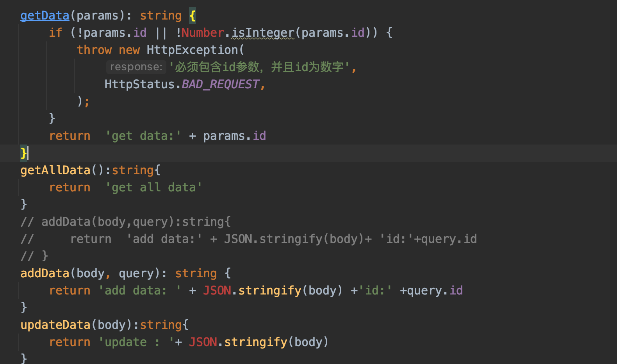The image size is (617, 364).
Task: Click the 'add data: ' string literal
Action: (x=139, y=291)
